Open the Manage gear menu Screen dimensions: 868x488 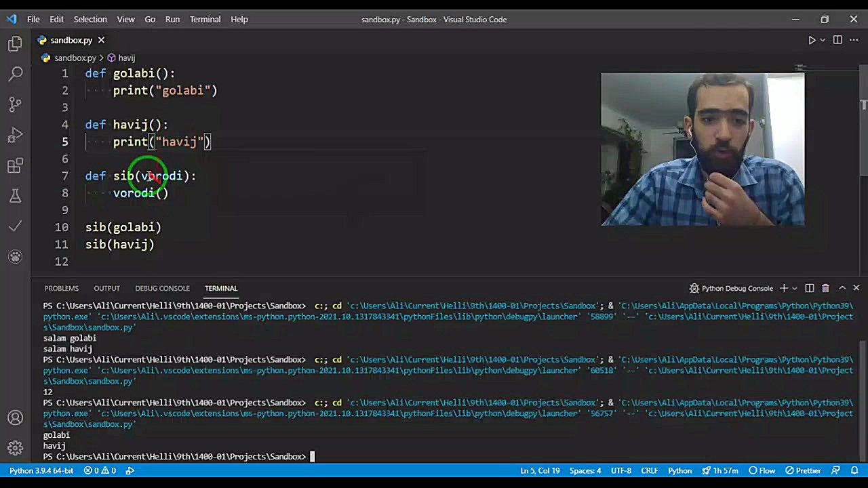coord(15,448)
